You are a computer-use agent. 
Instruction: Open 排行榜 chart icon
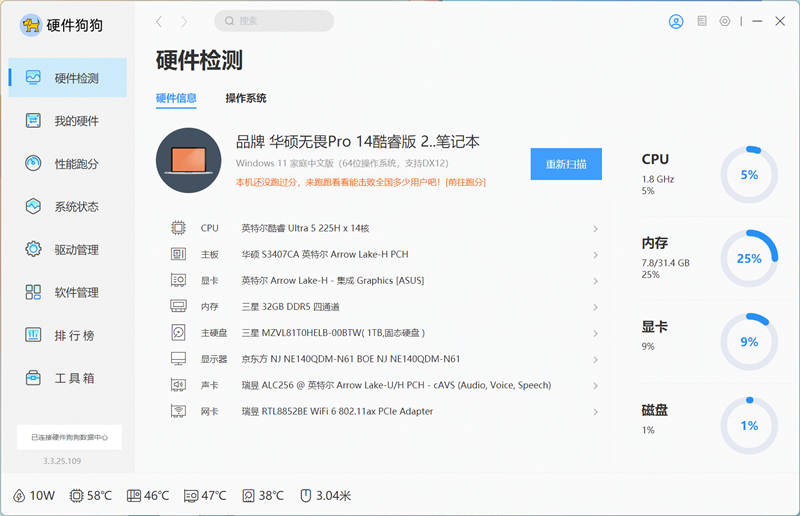click(33, 335)
